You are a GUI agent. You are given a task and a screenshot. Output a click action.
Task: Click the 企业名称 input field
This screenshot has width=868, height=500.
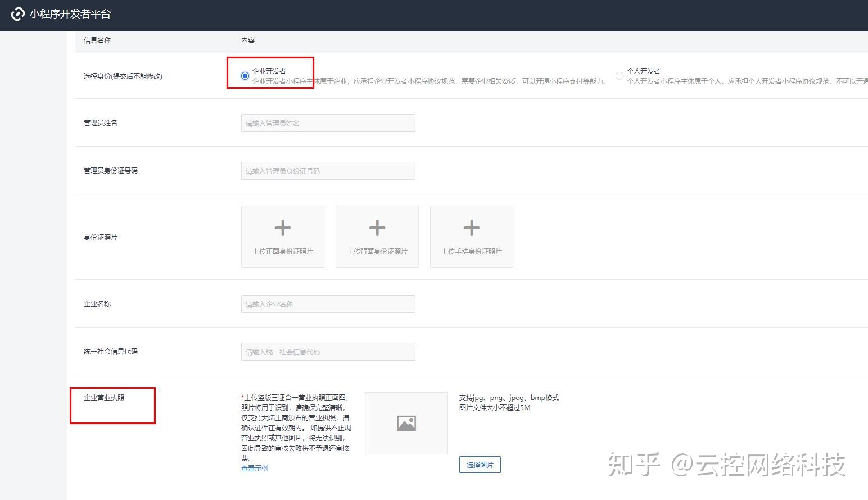pyautogui.click(x=328, y=304)
